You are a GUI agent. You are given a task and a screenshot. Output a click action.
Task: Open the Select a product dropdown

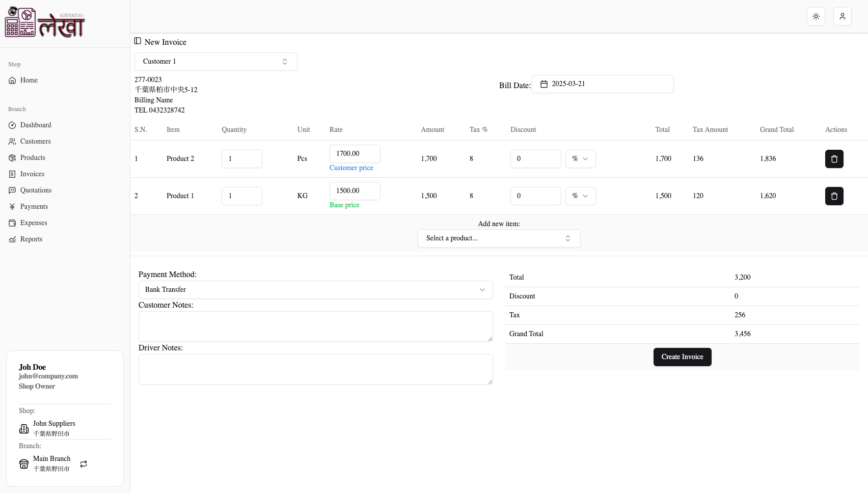click(x=499, y=238)
